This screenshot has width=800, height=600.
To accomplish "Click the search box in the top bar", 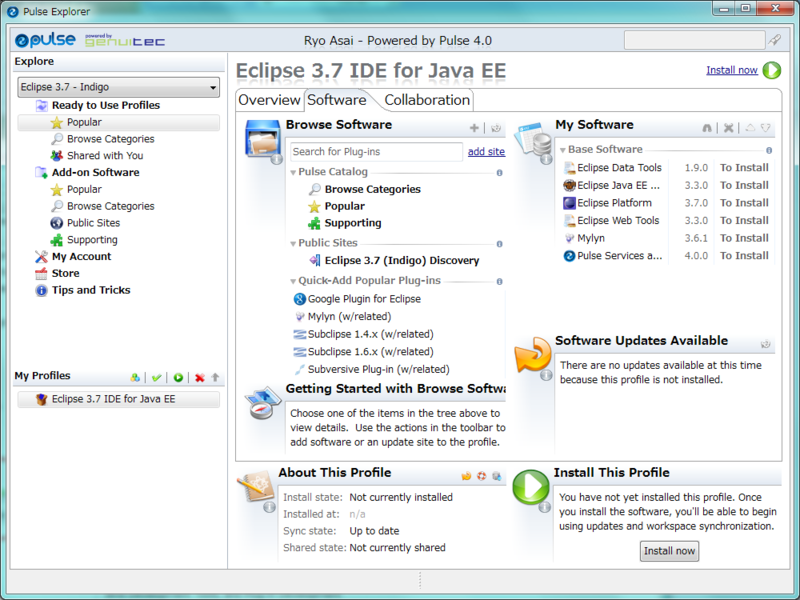I will point(694,40).
